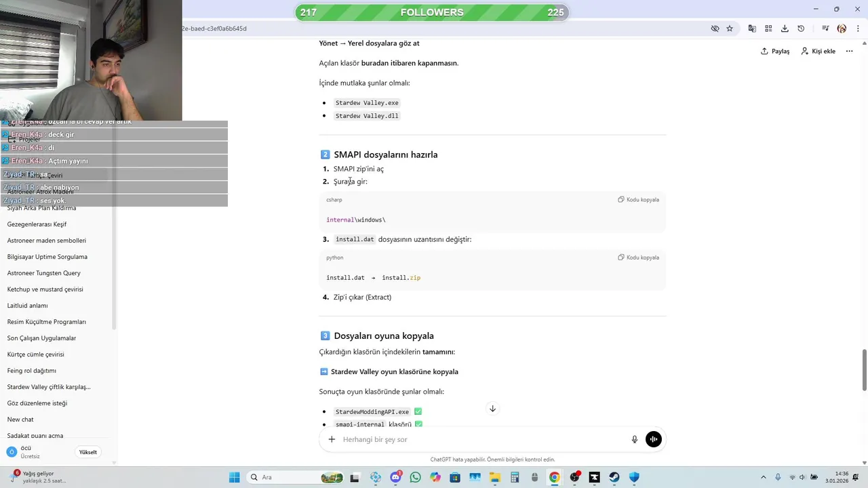Open the clock showing 14:36
The width and height of the screenshot is (868, 488).
[x=837, y=477]
